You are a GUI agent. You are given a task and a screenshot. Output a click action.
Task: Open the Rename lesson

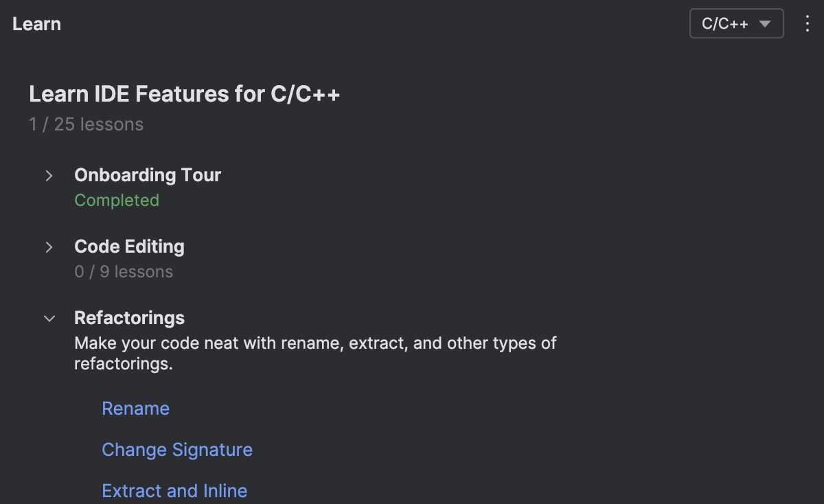pyautogui.click(x=135, y=409)
